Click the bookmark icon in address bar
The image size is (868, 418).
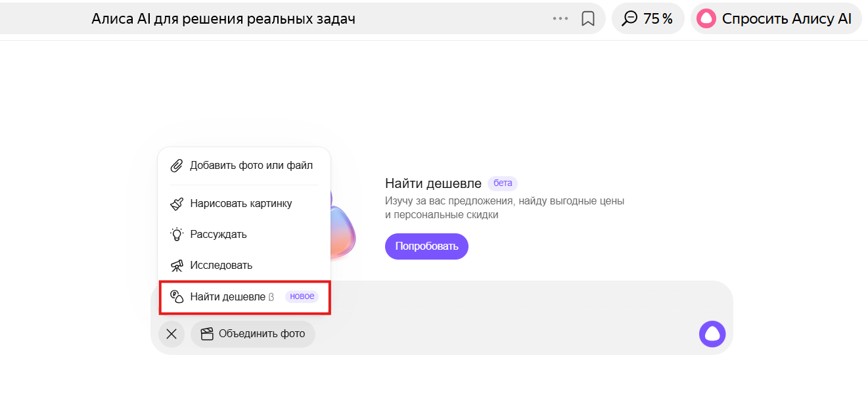pyautogui.click(x=588, y=18)
